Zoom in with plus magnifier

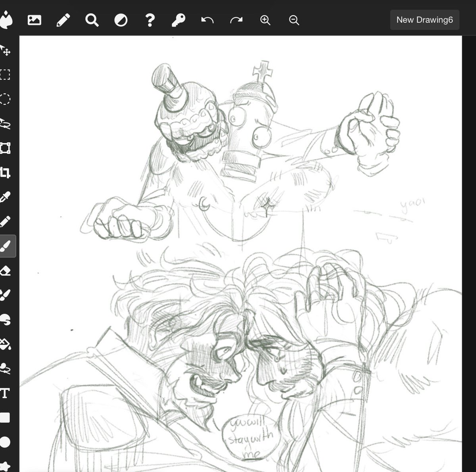[265, 20]
